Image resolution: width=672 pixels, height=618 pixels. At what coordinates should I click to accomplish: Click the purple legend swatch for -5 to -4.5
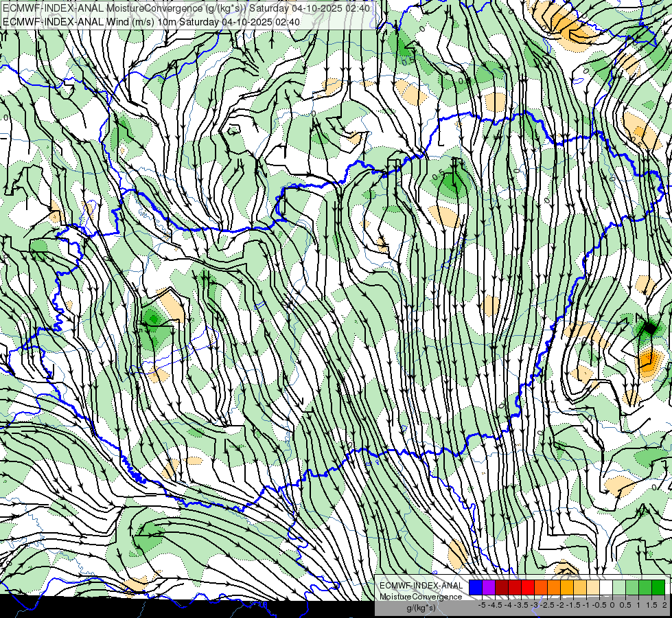click(489, 587)
